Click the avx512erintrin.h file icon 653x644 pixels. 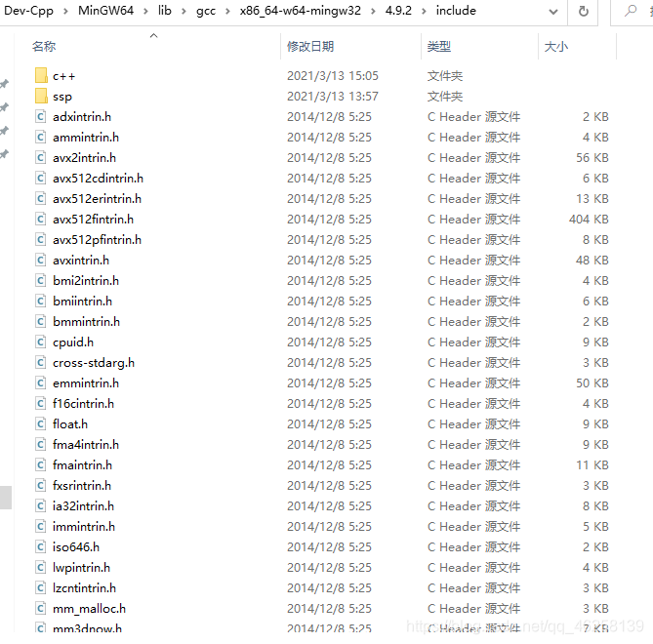tap(40, 199)
